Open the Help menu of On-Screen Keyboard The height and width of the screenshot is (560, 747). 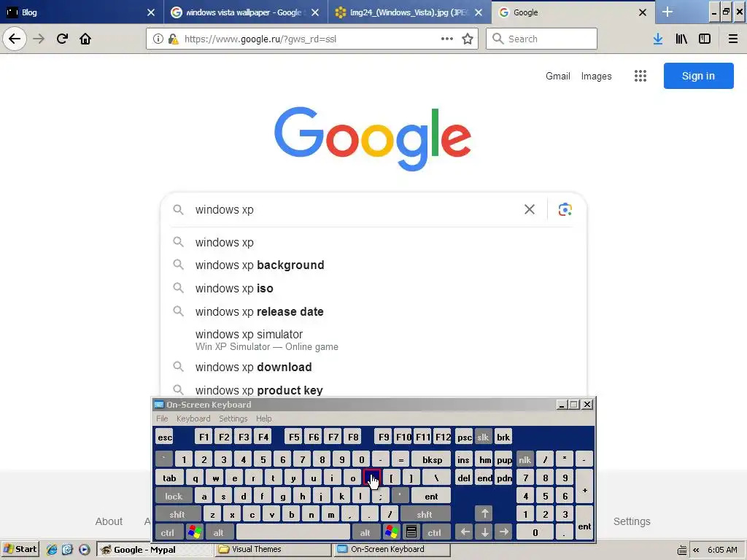coord(263,419)
